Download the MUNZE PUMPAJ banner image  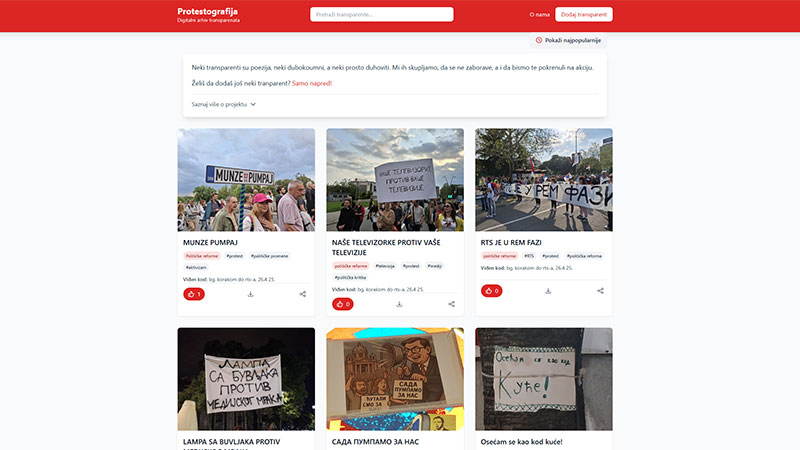tap(251, 294)
